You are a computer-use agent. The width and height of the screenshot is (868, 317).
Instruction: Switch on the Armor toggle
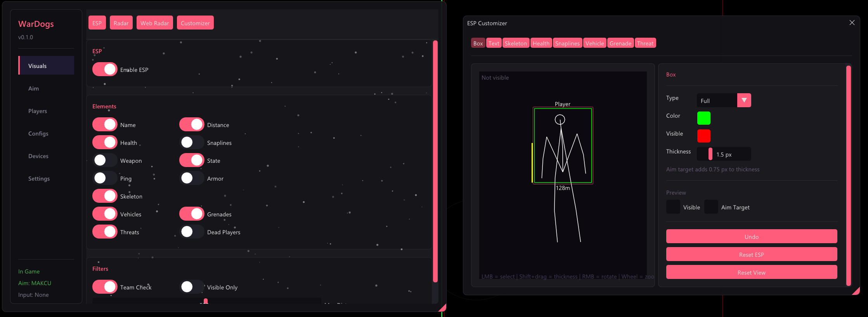[x=192, y=178]
